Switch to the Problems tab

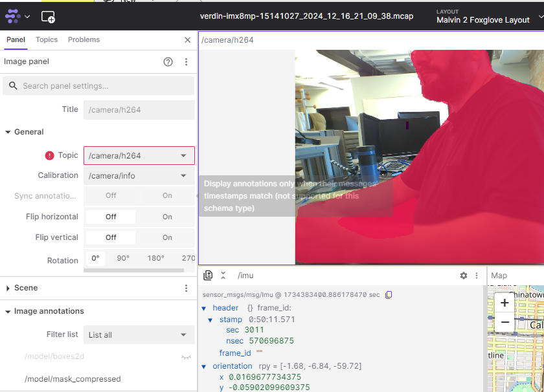pyautogui.click(x=84, y=40)
